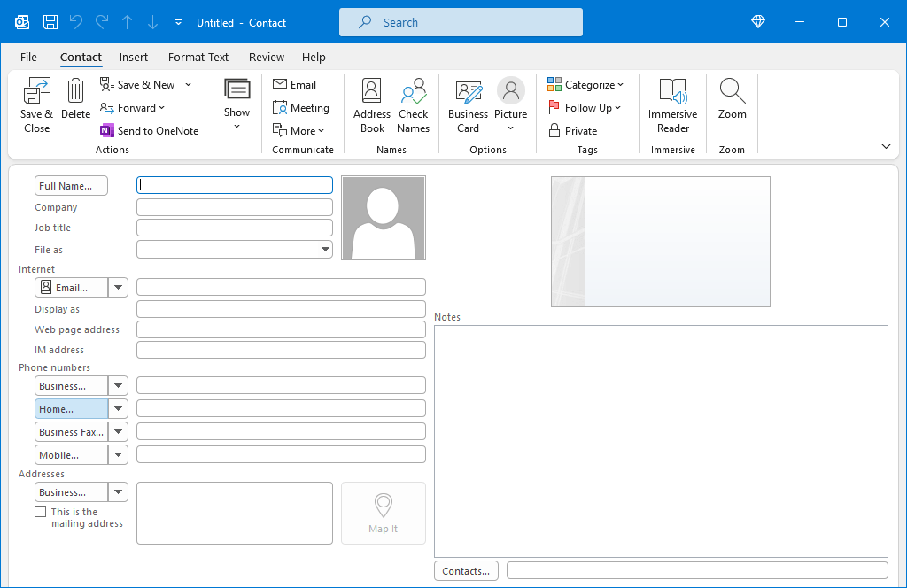Click the Email envelope icon in Communicate

280,84
